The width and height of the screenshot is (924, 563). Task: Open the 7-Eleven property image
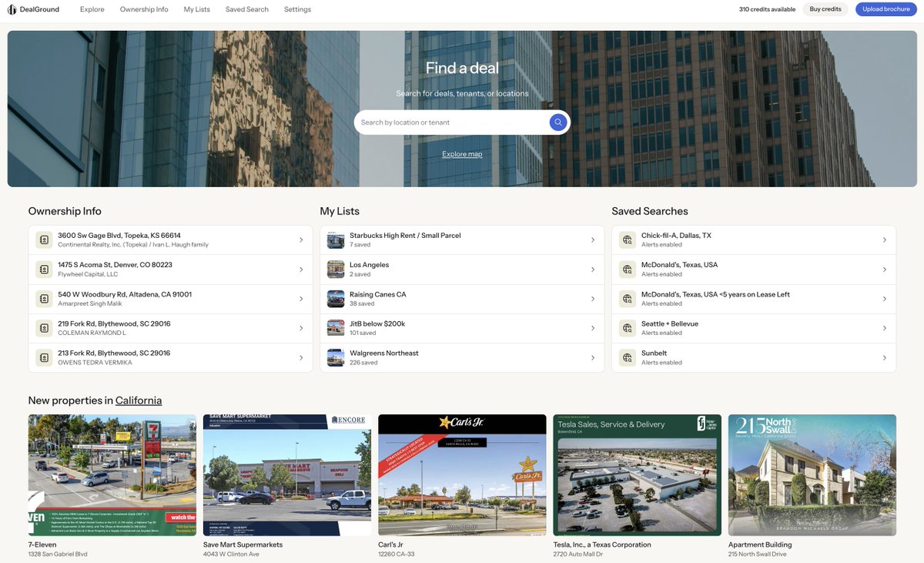[112, 475]
